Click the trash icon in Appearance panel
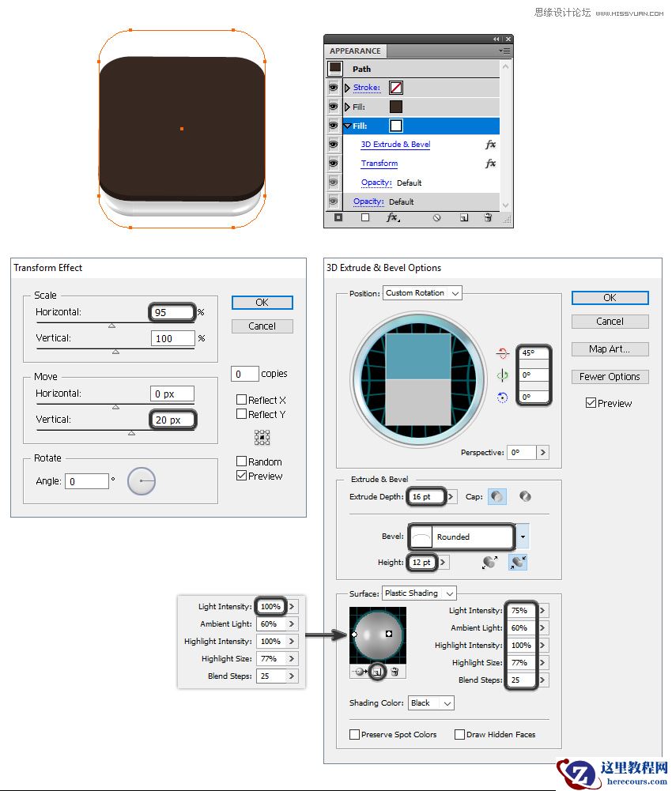Screen dimensions: 672x791 click(x=489, y=217)
